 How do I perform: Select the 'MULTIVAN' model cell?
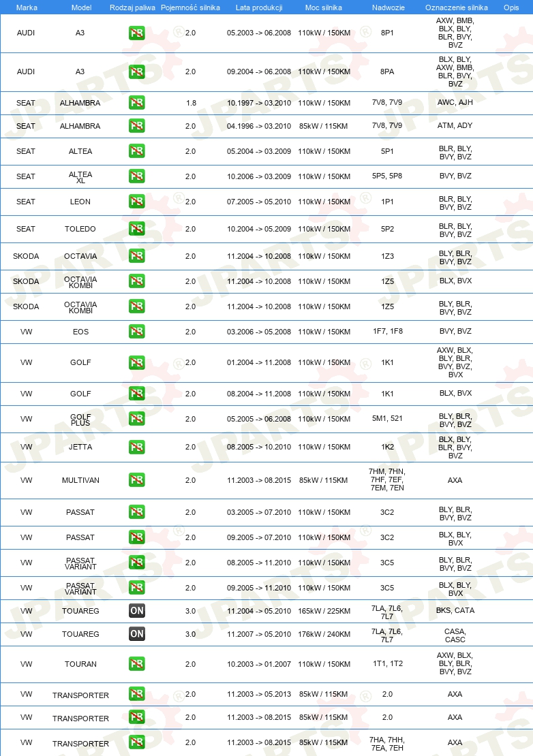point(80,480)
